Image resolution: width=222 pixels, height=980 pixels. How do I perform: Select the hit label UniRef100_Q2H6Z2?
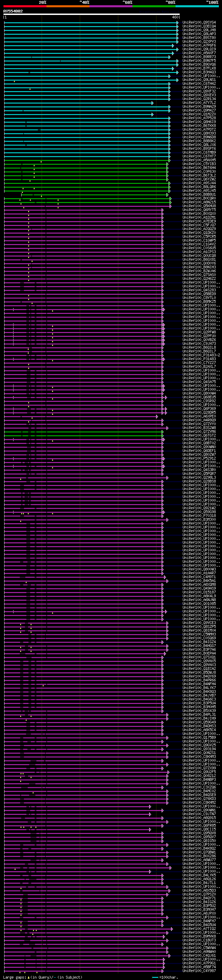[x=199, y=279]
